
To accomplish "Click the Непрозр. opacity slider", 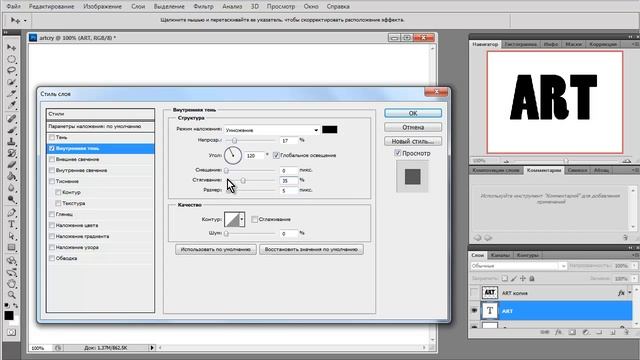I will [250, 140].
